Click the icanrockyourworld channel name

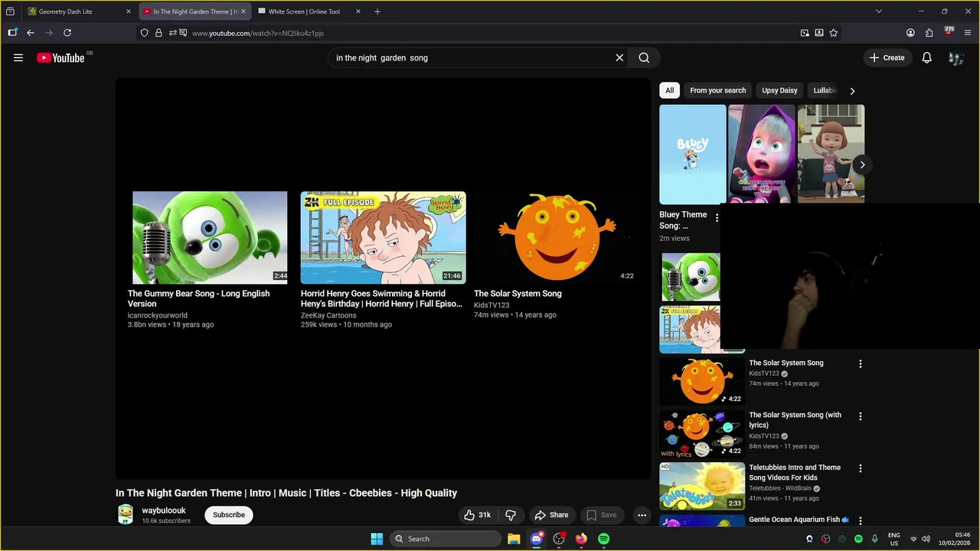(x=158, y=315)
